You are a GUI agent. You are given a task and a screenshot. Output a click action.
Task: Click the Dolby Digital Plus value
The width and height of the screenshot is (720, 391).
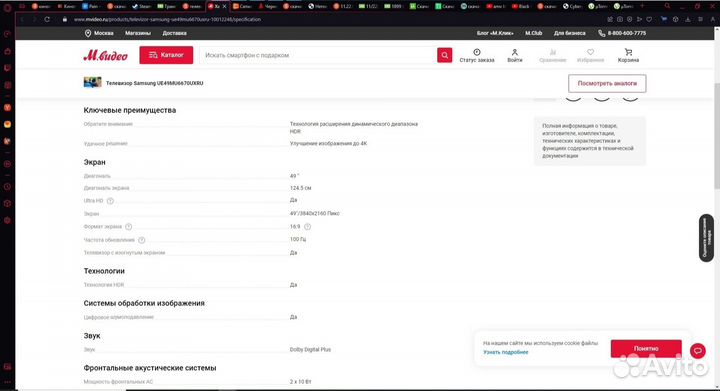310,350
